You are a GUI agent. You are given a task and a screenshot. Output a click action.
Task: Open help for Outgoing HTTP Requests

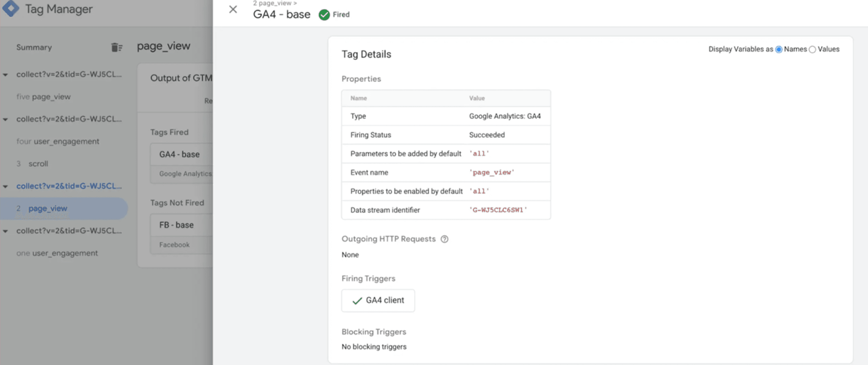click(445, 239)
